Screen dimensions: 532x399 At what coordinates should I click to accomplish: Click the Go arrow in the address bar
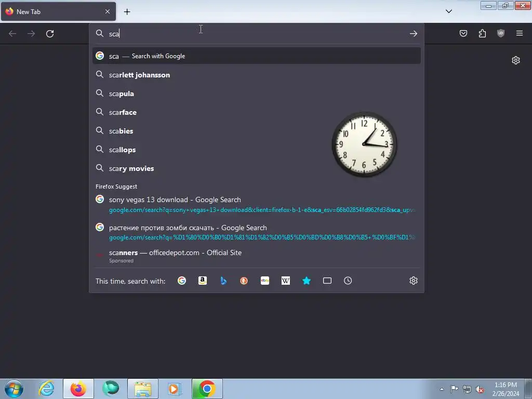(x=413, y=34)
